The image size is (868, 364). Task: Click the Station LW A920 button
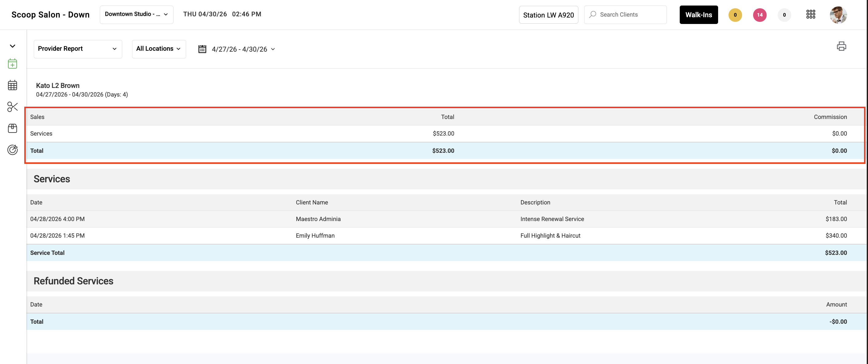(x=548, y=15)
